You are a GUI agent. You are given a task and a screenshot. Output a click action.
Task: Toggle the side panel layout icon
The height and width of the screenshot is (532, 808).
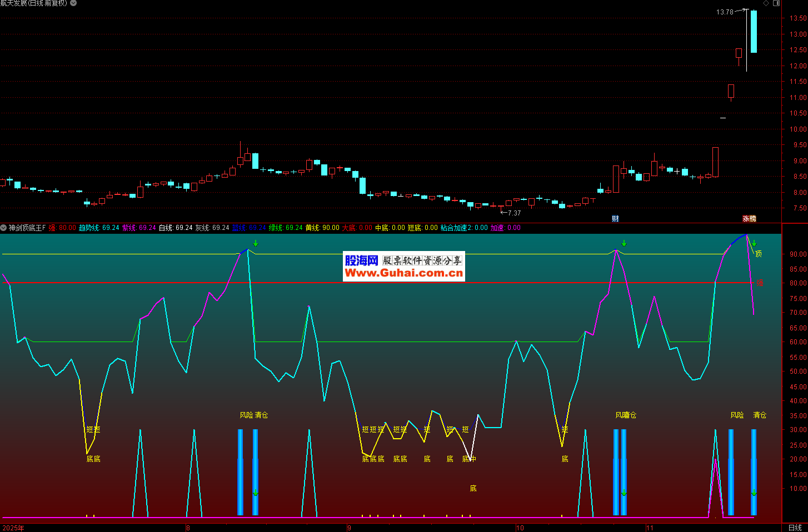pos(776,3)
